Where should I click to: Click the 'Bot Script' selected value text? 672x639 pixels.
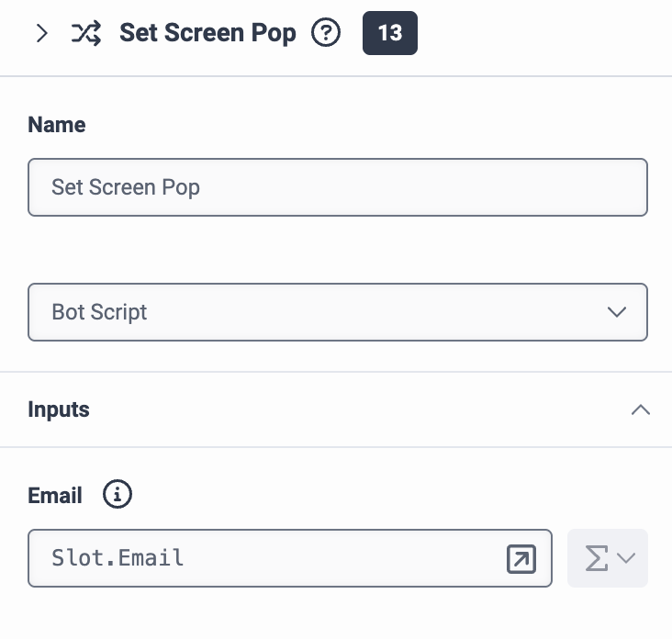tap(99, 312)
